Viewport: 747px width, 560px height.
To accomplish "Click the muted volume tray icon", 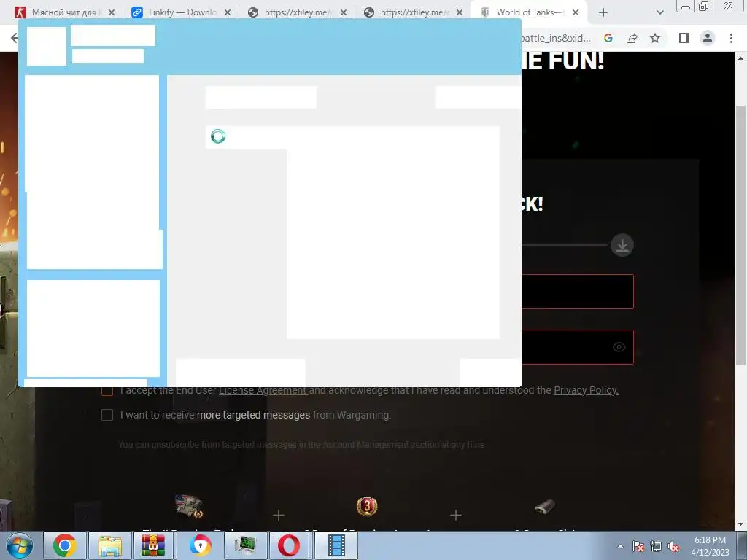I will pos(673,547).
